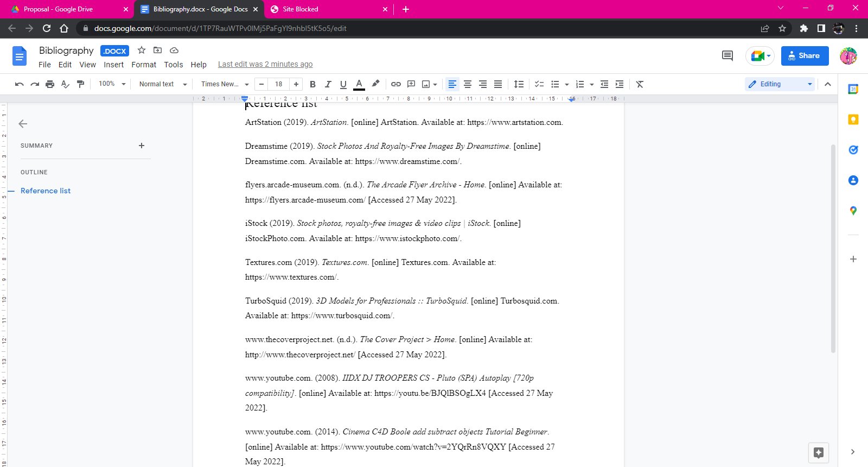The image size is (868, 467).
Task: Open the Insert menu
Action: coord(113,65)
